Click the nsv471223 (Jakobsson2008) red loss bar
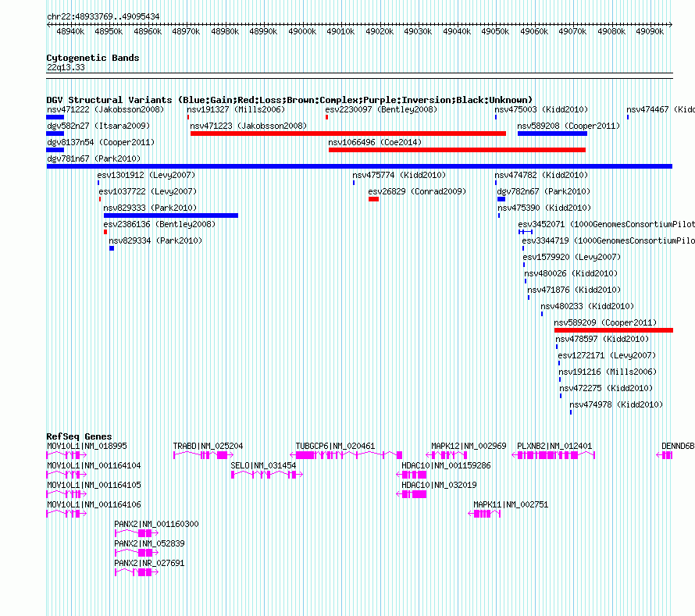 pyautogui.click(x=348, y=134)
